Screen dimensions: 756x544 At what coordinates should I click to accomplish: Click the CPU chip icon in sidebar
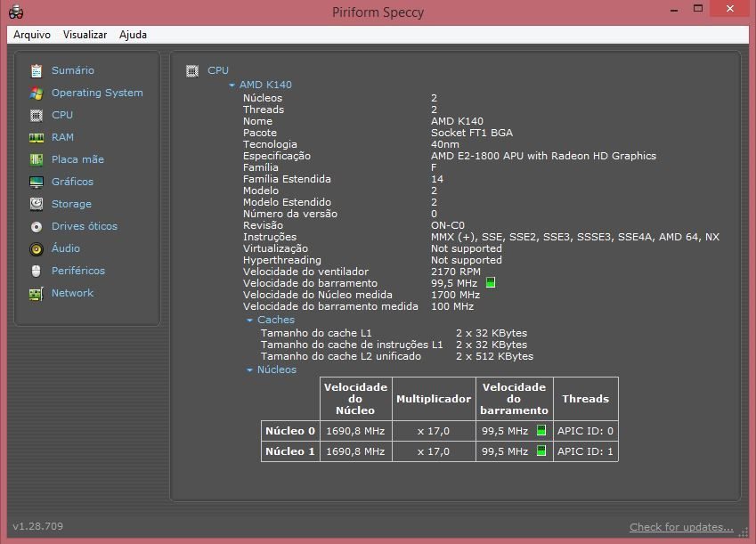[37, 115]
